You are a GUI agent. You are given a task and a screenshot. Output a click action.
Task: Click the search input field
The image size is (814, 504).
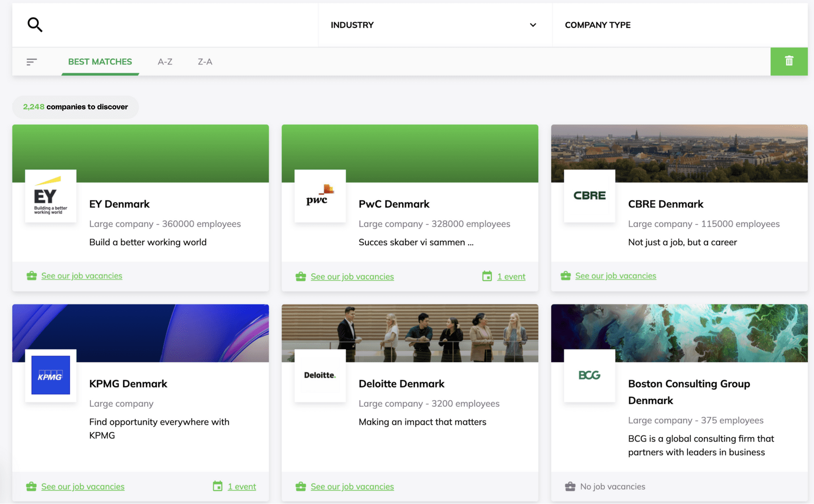(x=174, y=25)
